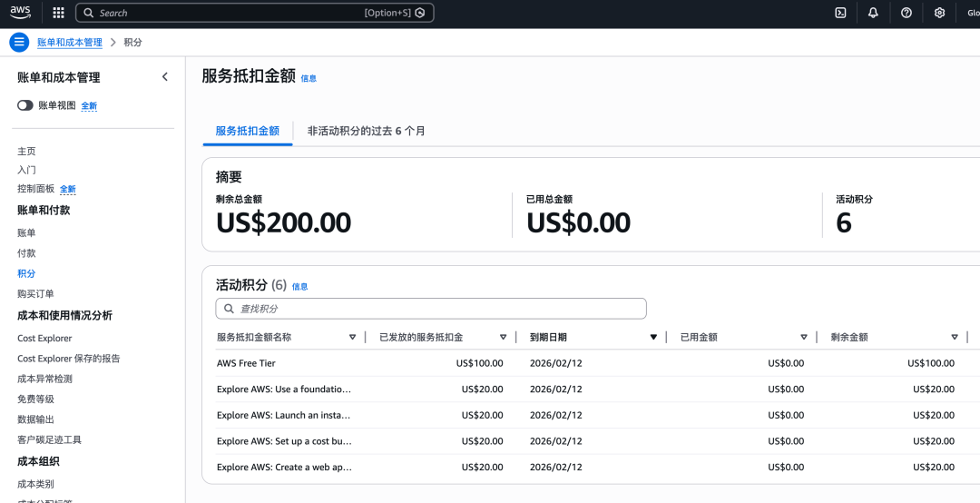The height and width of the screenshot is (503, 980).
Task: Click 成本和使用情况分析 section heading
Action: (x=65, y=315)
